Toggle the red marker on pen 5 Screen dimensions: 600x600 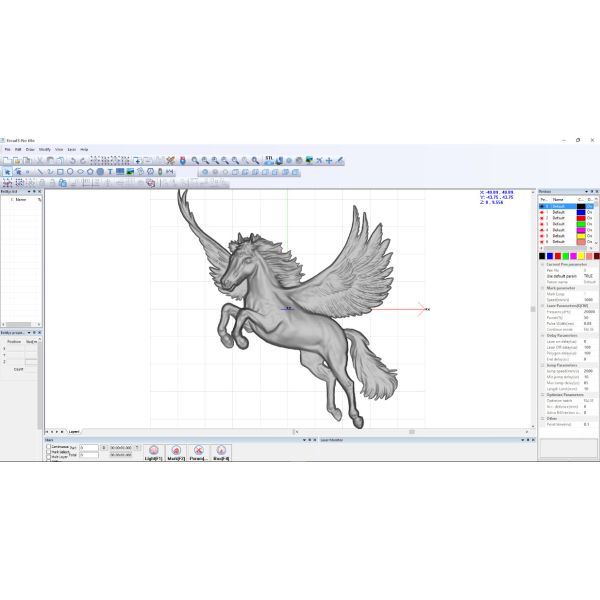[x=542, y=236]
